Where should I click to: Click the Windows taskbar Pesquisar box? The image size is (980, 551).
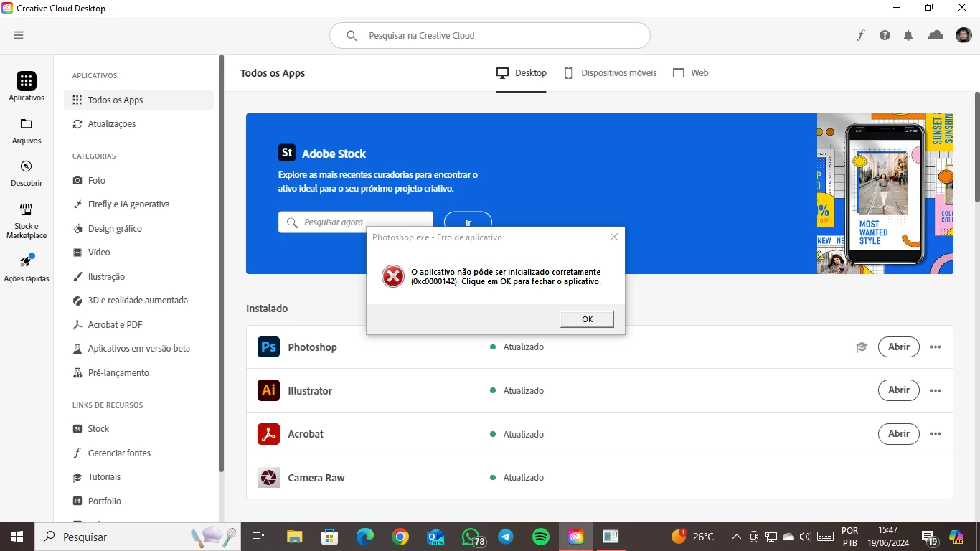[137, 537]
